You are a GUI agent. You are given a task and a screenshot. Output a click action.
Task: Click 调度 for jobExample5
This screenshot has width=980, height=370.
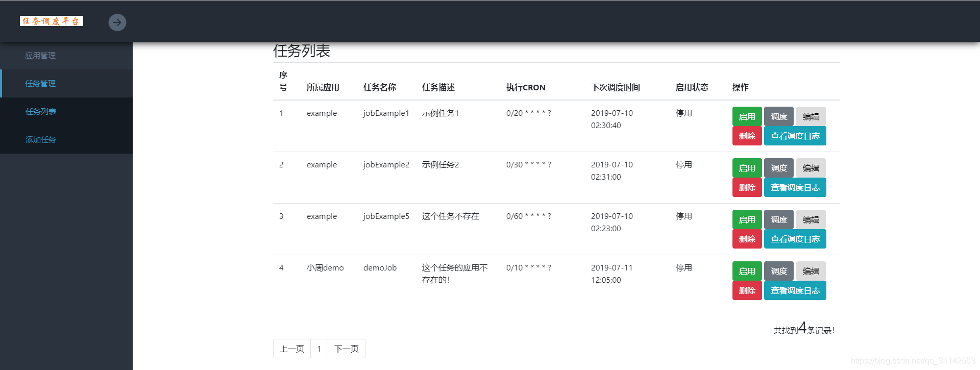(x=779, y=219)
